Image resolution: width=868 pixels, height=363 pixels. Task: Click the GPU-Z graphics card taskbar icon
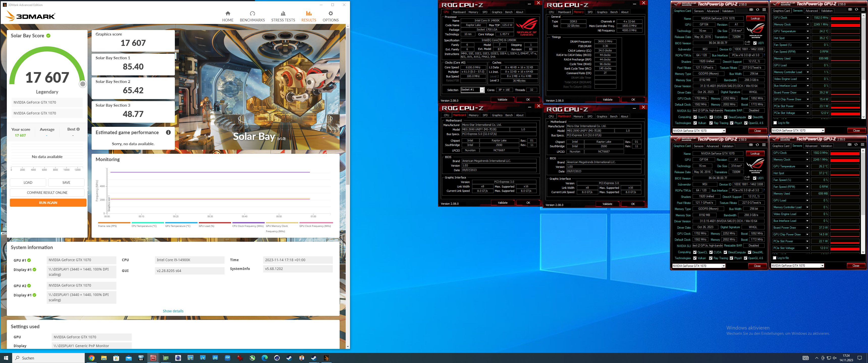click(x=166, y=358)
